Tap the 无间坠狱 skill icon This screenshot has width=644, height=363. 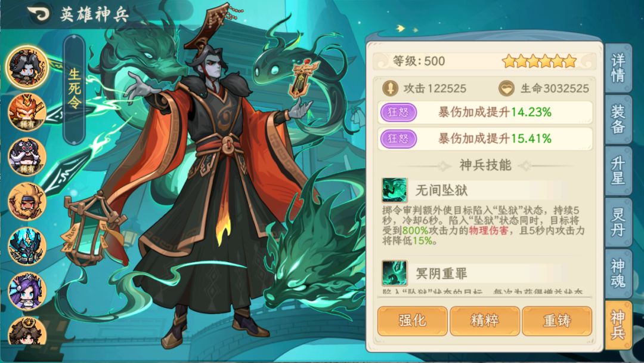(394, 190)
